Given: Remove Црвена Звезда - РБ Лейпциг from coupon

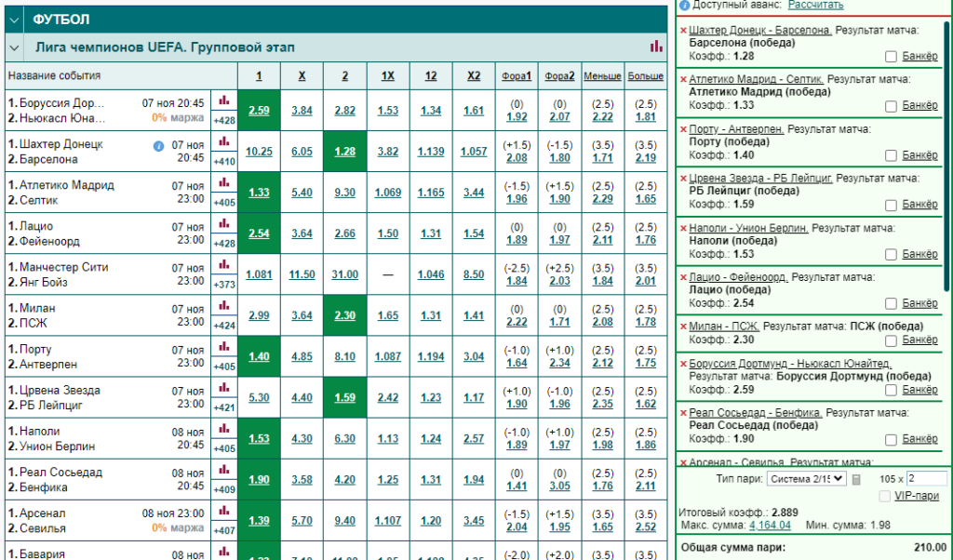Looking at the screenshot, I should point(683,179).
